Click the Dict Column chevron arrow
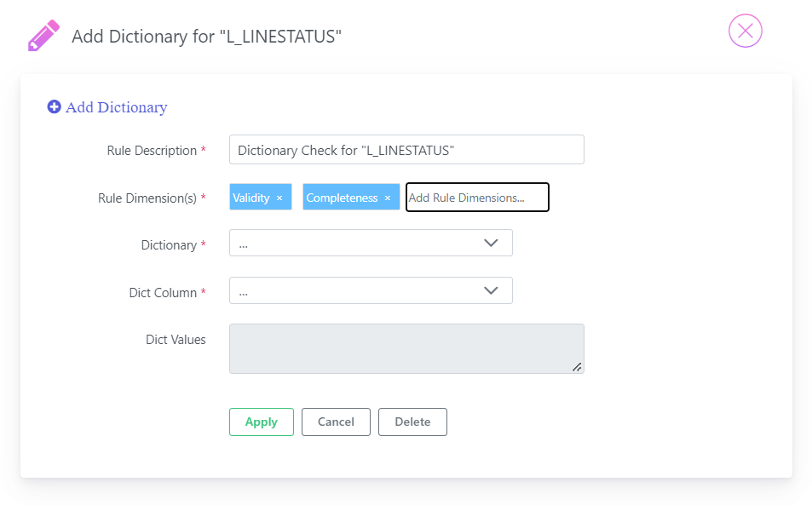Screen dimensions: 812x505 click(491, 290)
